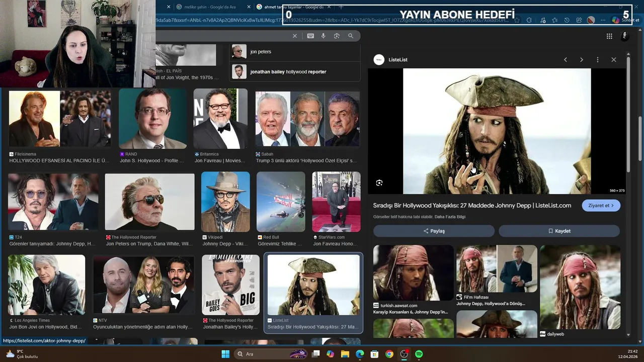Open the Google account avatar
This screenshot has width=644, height=362.
625,36
